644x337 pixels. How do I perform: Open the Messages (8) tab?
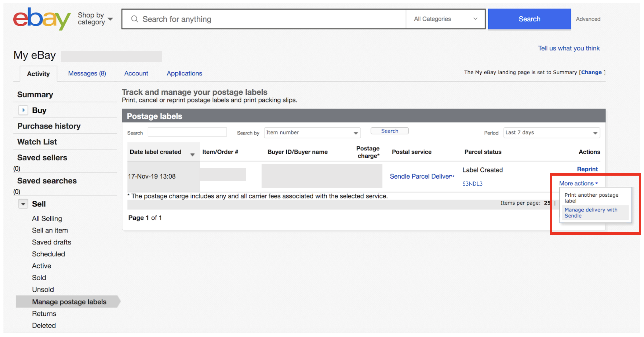87,73
